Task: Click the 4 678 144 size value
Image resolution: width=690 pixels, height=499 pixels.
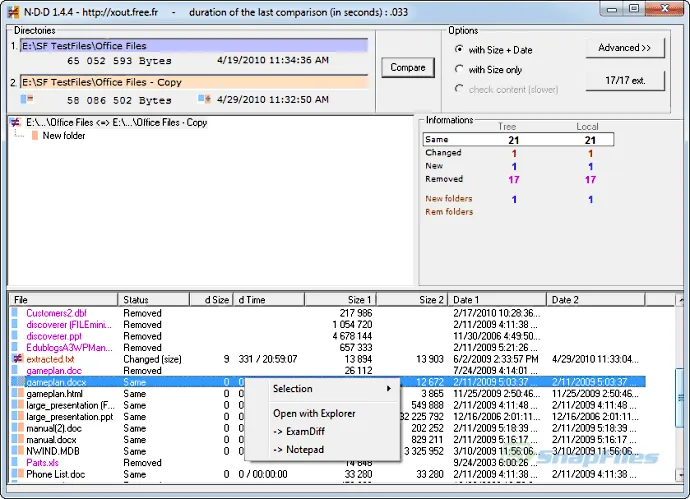Action: [x=352, y=336]
